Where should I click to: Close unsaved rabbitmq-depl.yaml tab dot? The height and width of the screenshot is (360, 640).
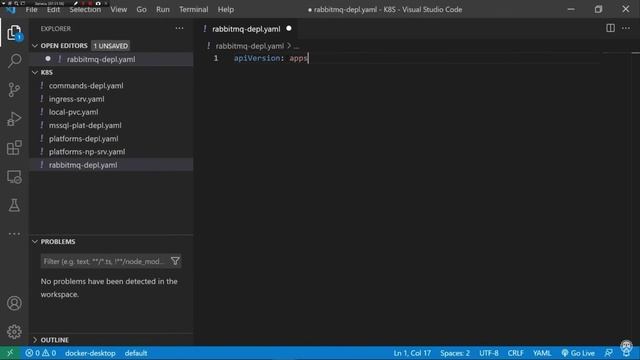[289, 29]
